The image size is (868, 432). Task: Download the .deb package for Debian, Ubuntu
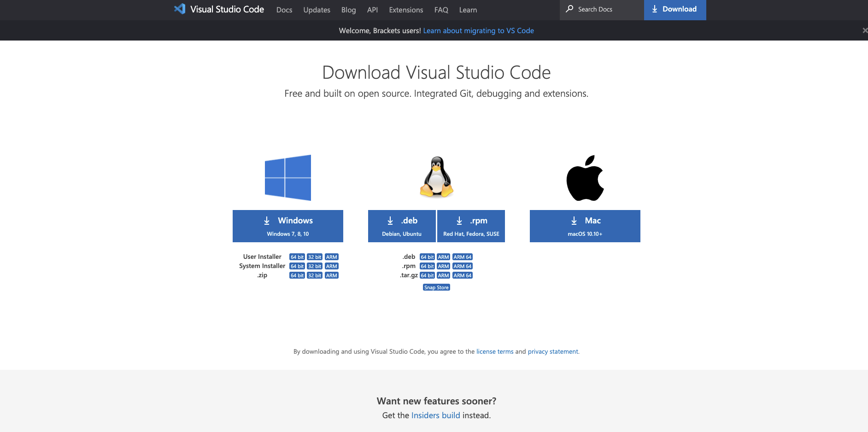(x=402, y=226)
